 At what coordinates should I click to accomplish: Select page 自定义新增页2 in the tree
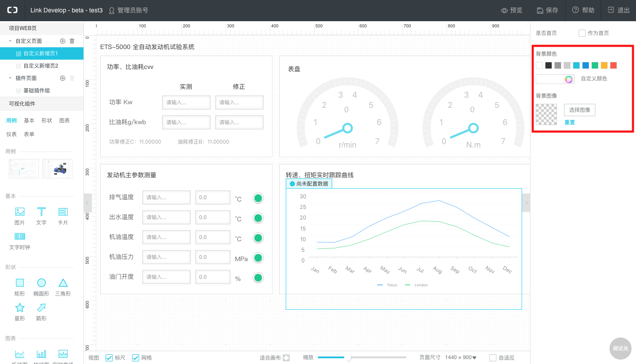pyautogui.click(x=42, y=66)
